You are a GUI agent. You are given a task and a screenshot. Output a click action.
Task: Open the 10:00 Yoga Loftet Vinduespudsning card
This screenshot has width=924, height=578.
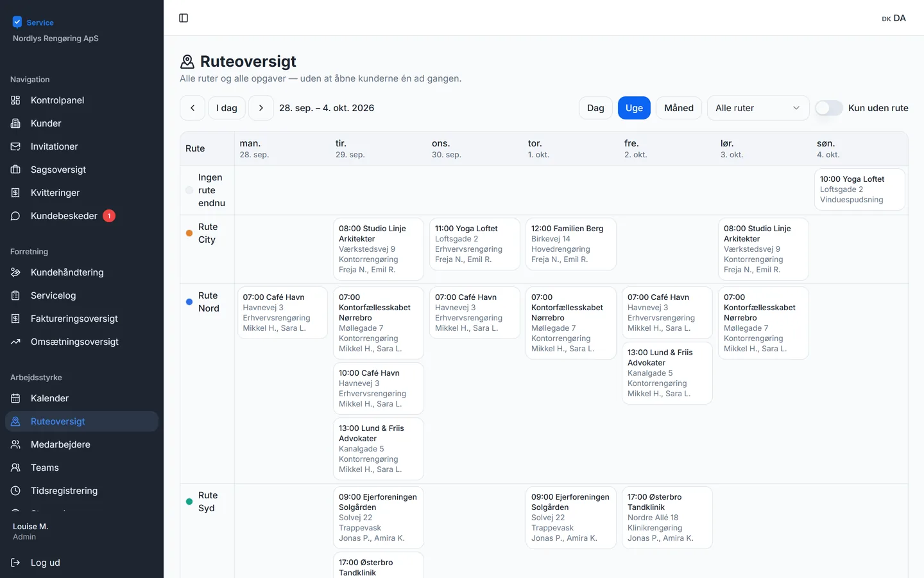pyautogui.click(x=860, y=189)
